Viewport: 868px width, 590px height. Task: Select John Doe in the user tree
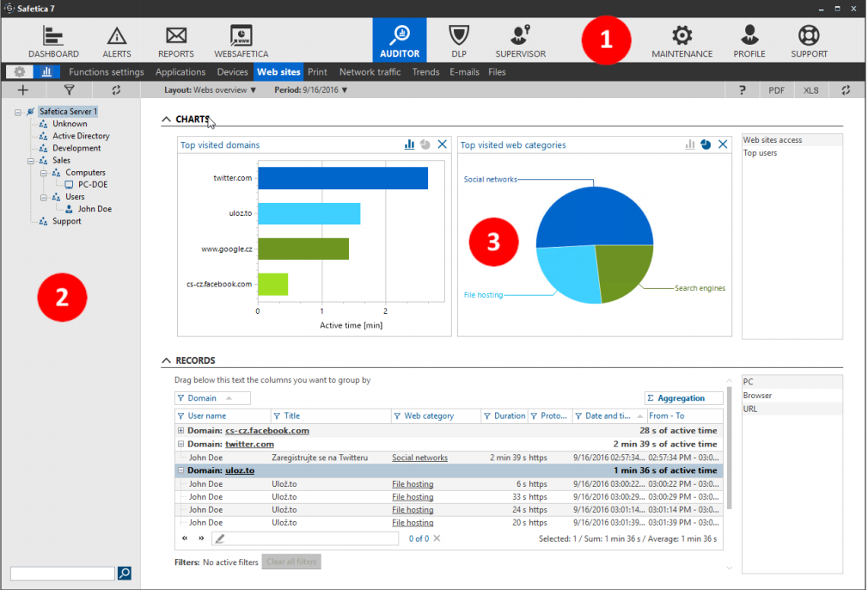click(95, 208)
